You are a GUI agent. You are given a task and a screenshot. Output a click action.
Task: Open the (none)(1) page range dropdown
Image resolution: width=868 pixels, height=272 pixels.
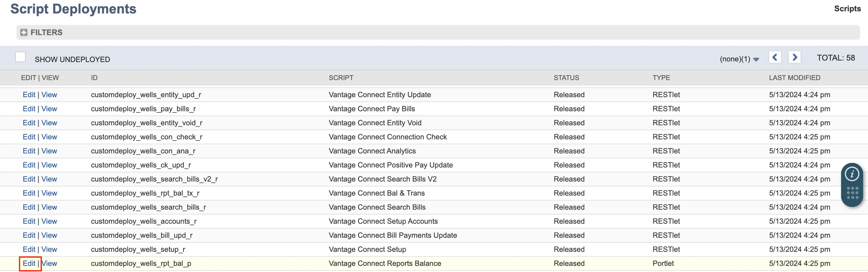[739, 59]
